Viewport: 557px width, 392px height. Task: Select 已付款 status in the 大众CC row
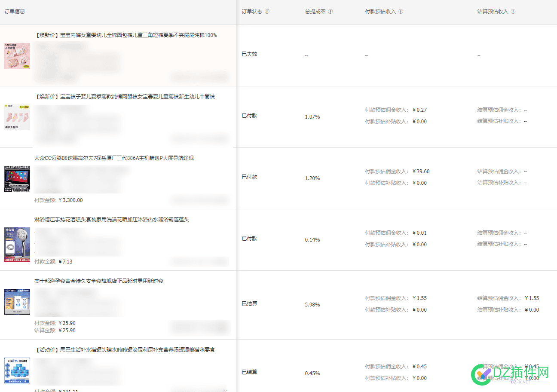pos(249,177)
